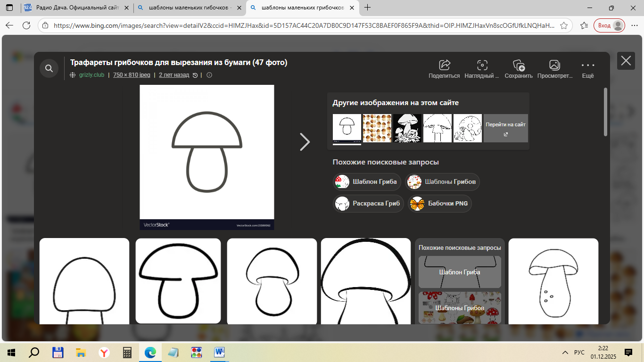Open the Ещё three-dots menu

tap(587, 65)
